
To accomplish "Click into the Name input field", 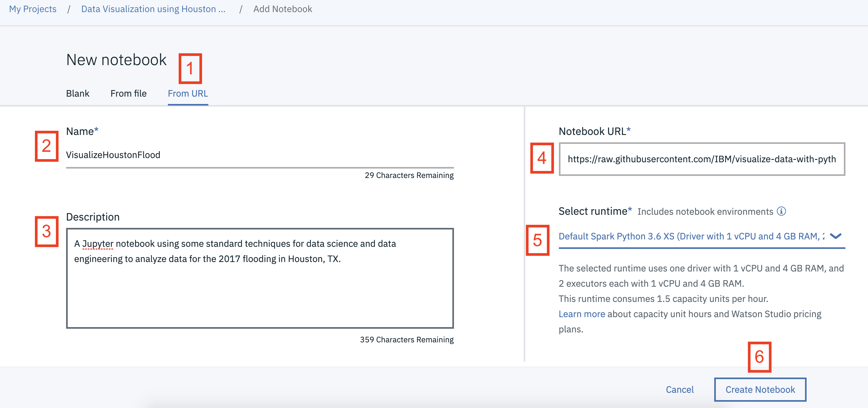I will (260, 155).
